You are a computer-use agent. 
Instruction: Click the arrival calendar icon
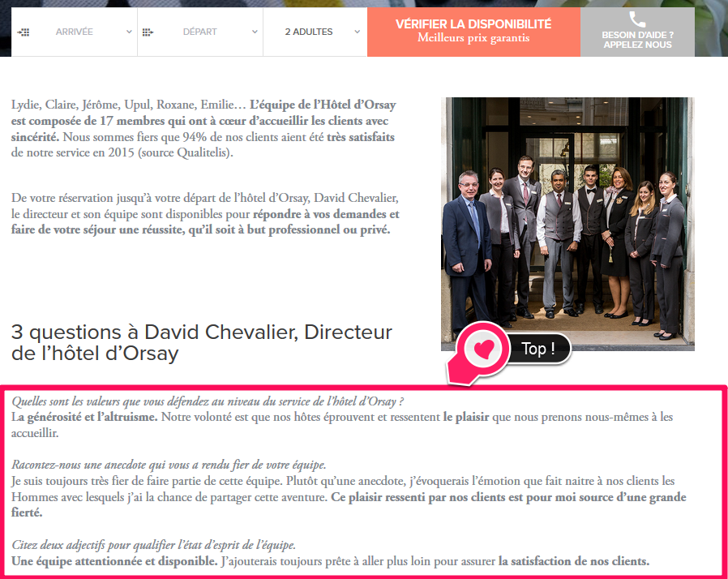24,32
